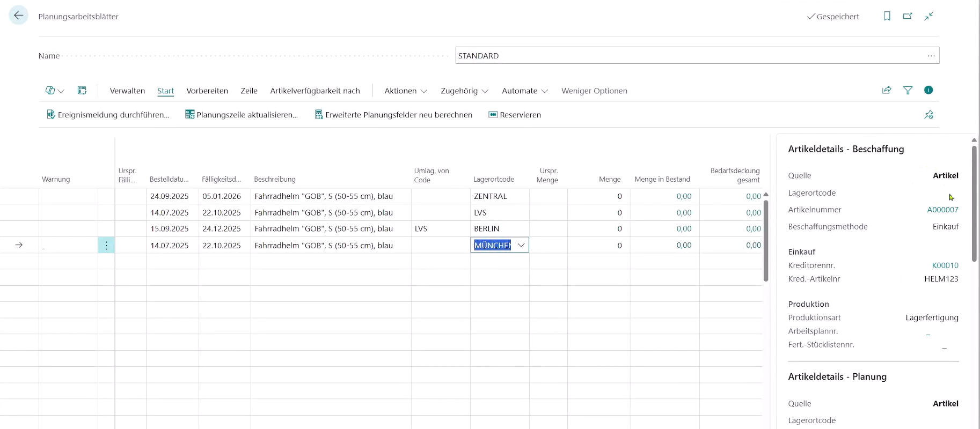Open the Verwalten tab
Image resolution: width=980 pixels, height=429 pixels.
127,91
